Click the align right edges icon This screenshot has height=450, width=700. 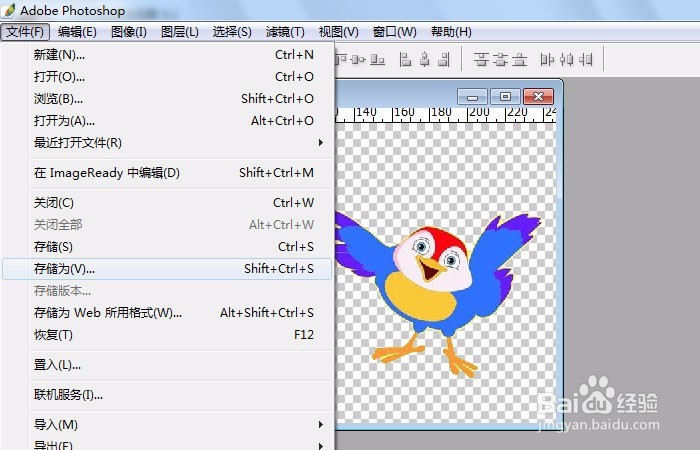444,59
